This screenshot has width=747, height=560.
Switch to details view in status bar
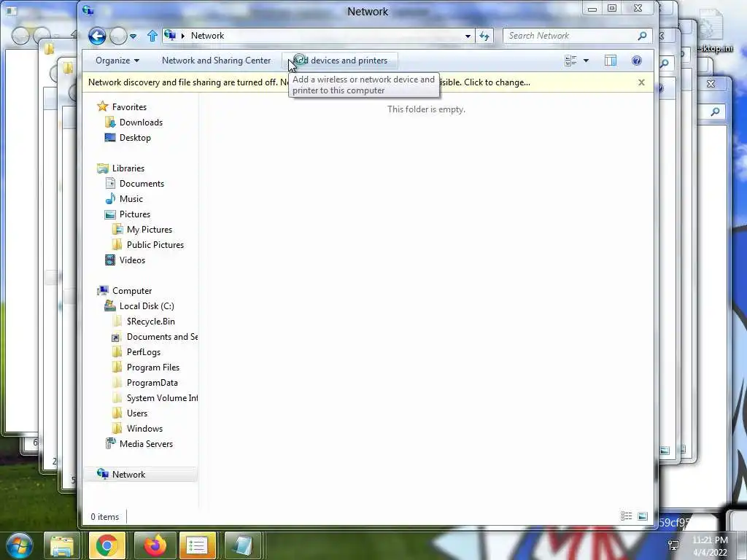point(626,516)
